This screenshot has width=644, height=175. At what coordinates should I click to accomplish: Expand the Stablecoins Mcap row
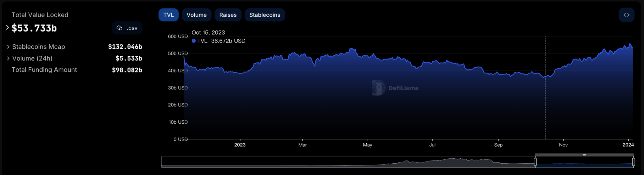[8, 47]
